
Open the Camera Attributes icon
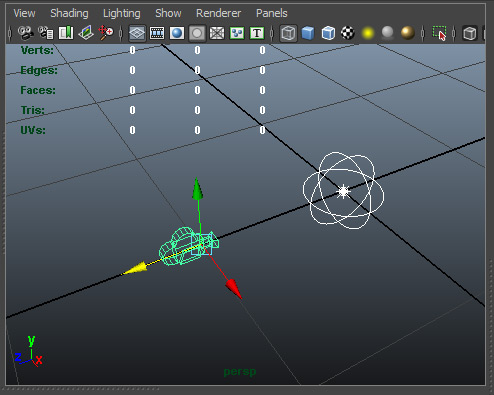pyautogui.click(x=46, y=33)
